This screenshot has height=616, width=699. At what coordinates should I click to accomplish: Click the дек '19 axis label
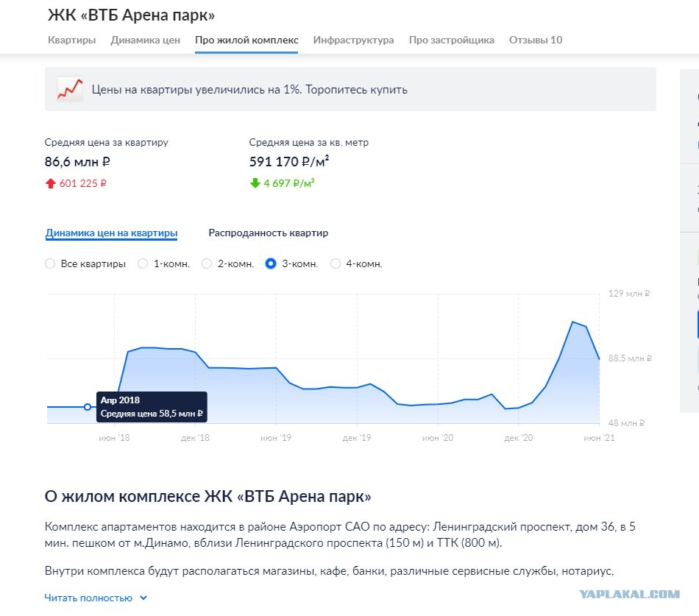357,438
